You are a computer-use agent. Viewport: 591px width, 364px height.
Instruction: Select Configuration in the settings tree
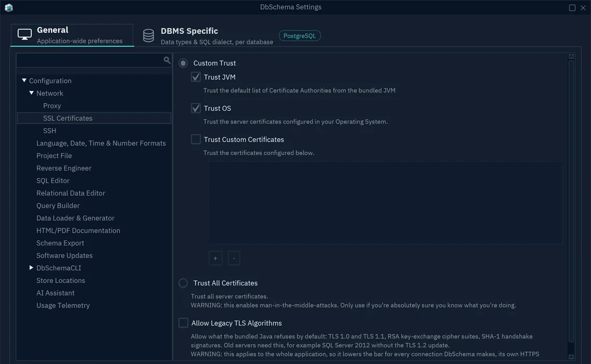coord(50,81)
